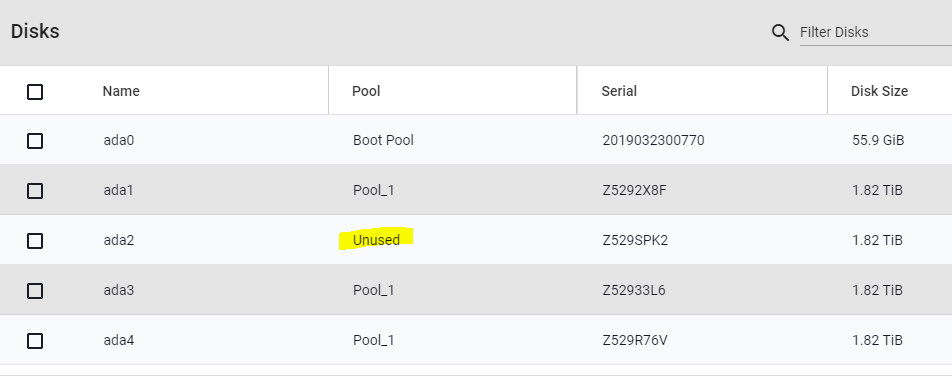Toggle the select-all disks checkbox
Image resolution: width=952 pixels, height=383 pixels.
point(35,92)
